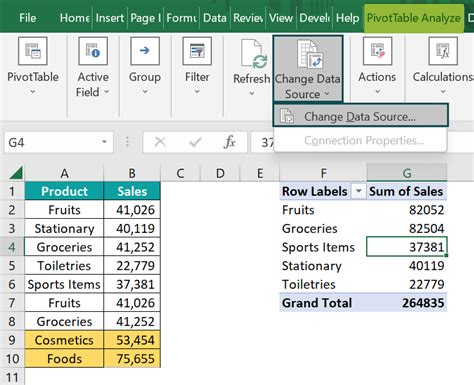Click the Sum of Sales header cell
The image size is (474, 385).
[x=407, y=191]
